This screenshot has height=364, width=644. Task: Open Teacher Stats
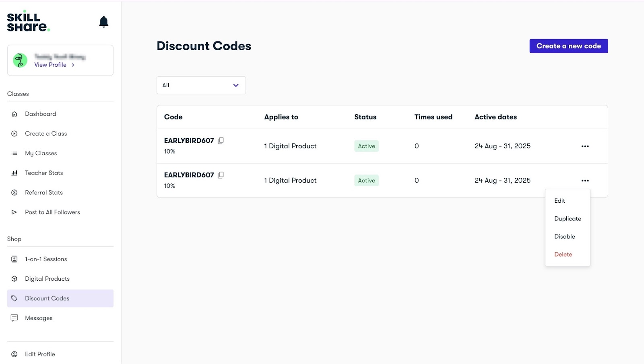pos(44,173)
